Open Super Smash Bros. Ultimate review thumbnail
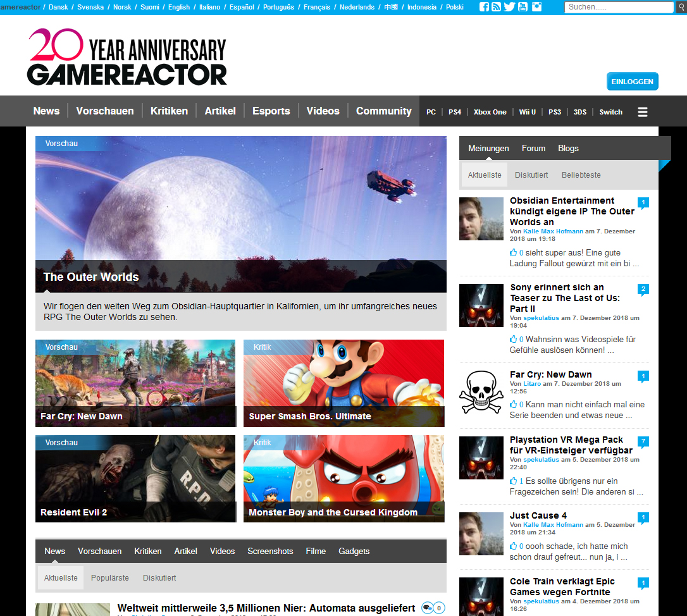687x616 pixels. pyautogui.click(x=344, y=383)
